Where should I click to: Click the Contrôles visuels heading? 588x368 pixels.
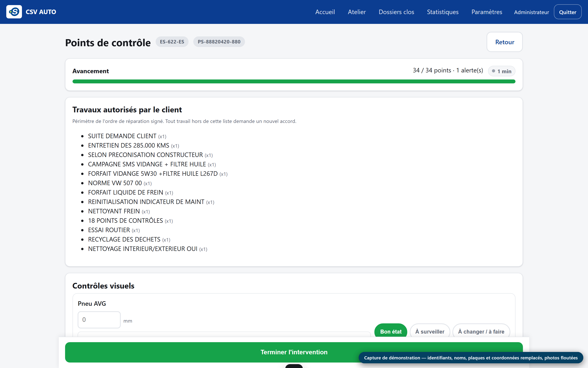coord(103,286)
